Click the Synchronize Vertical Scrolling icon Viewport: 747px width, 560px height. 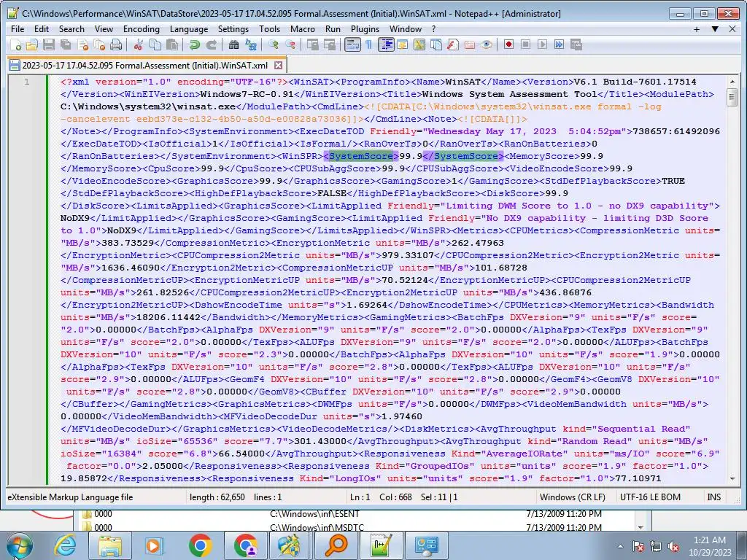(312, 44)
